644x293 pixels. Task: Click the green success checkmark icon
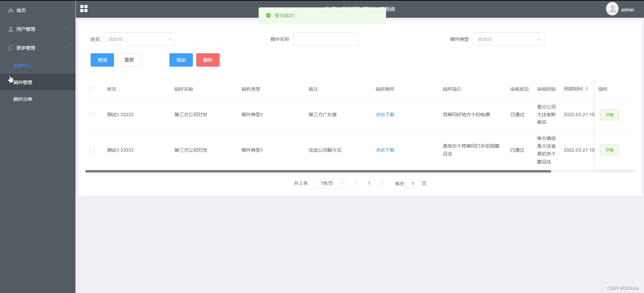click(x=268, y=15)
